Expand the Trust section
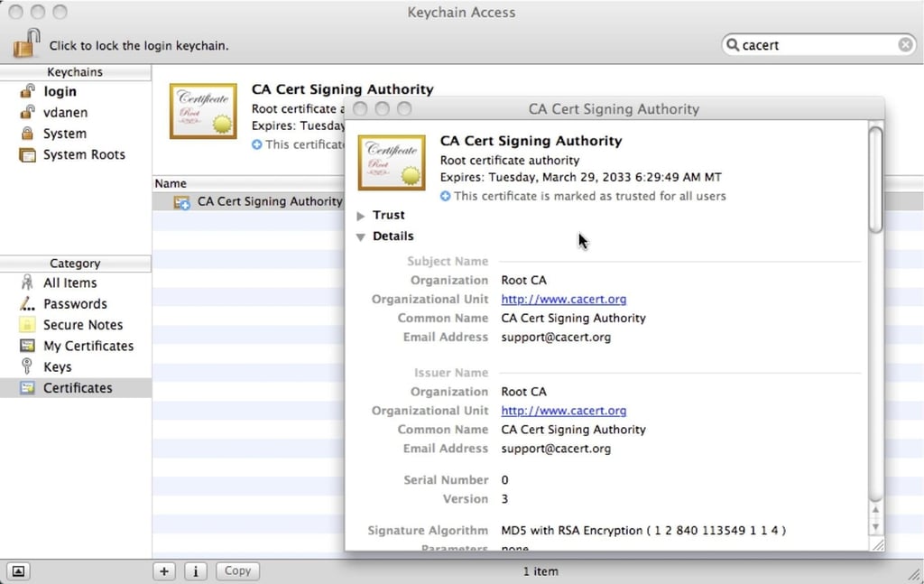 point(361,217)
